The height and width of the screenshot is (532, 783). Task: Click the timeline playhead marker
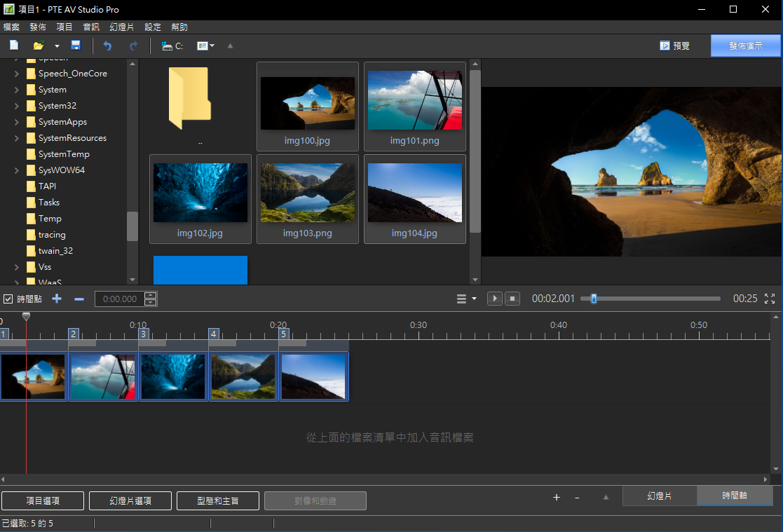pyautogui.click(x=26, y=316)
